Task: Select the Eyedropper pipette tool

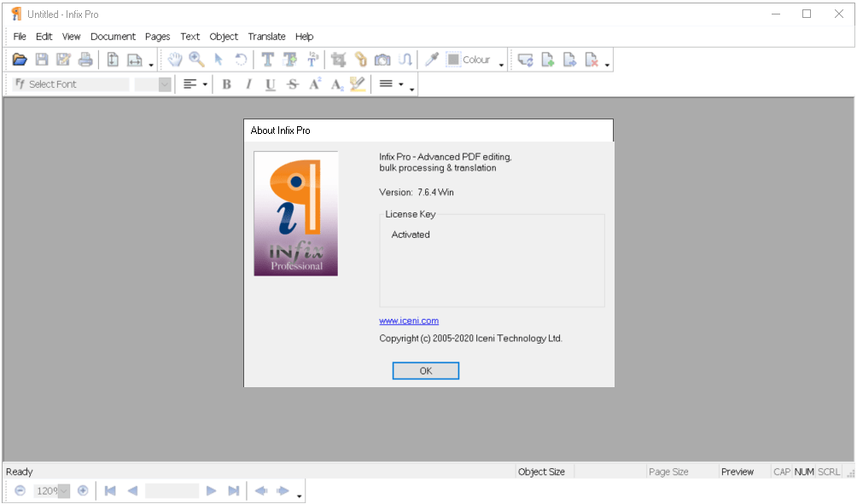Action: [x=432, y=60]
